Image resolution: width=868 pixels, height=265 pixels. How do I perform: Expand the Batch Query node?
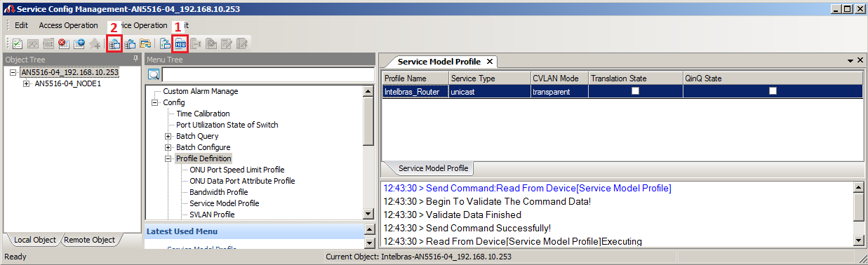[x=168, y=136]
